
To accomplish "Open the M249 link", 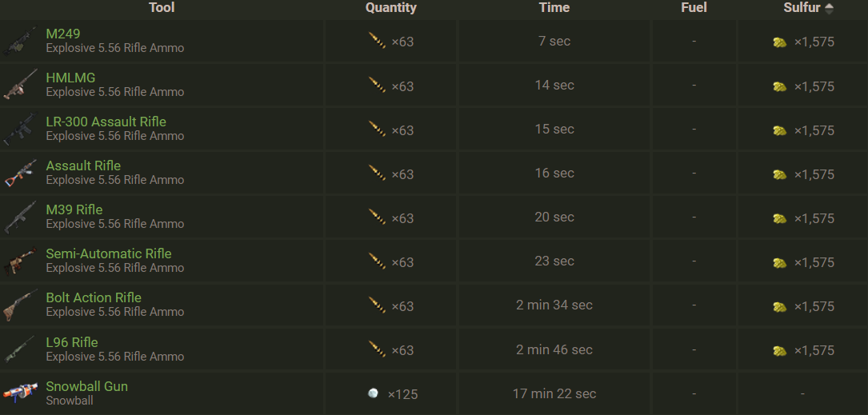I will point(63,34).
